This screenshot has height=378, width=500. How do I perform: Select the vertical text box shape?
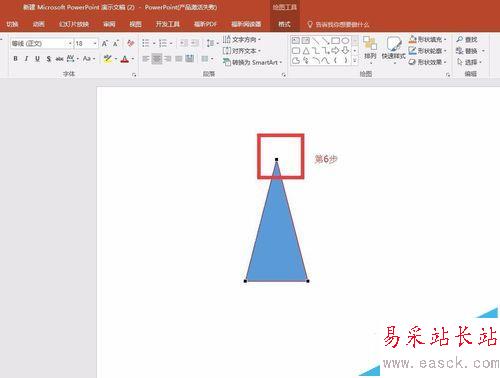click(x=305, y=41)
